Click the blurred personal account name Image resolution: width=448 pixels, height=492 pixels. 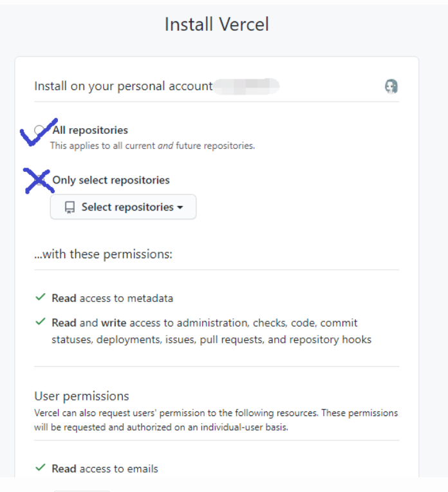point(246,86)
